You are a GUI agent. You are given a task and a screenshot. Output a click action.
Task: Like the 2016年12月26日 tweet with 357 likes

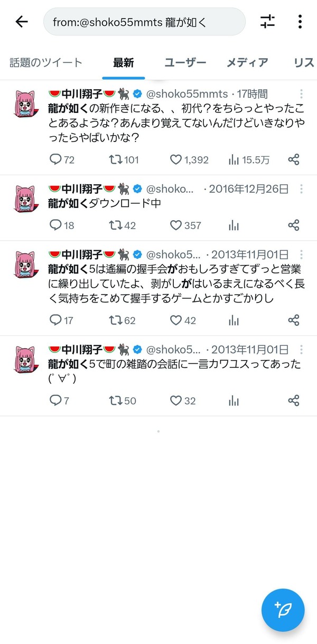pos(185,225)
